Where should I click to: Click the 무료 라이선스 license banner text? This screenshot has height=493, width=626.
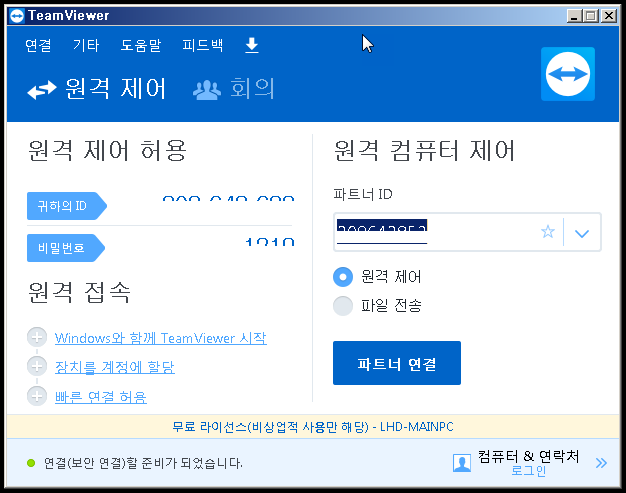tap(313, 427)
